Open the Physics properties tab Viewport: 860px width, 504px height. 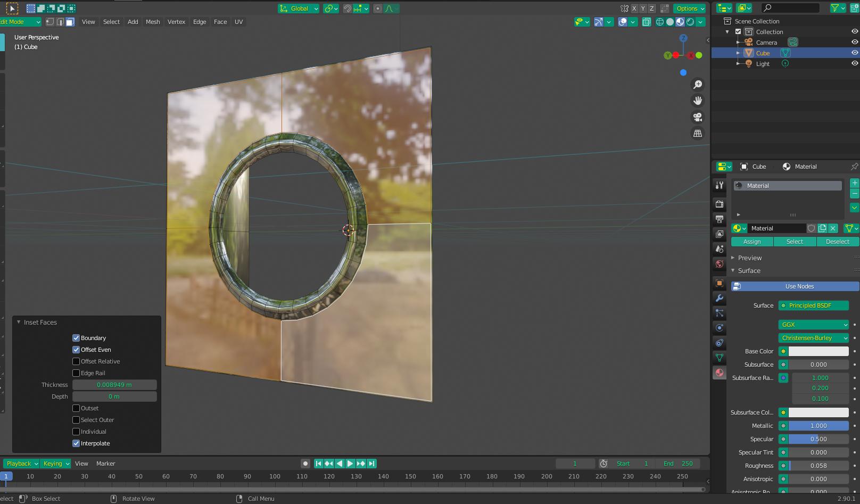720,328
